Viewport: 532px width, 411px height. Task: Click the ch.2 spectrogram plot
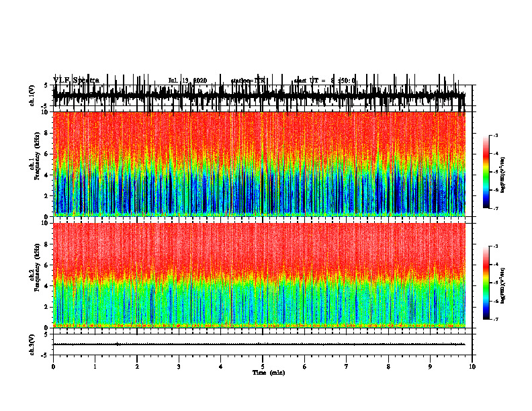pyautogui.click(x=259, y=275)
